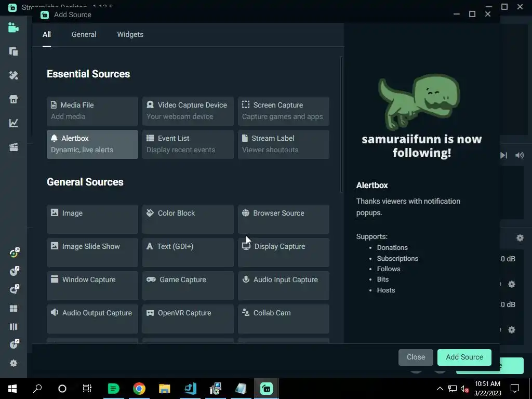Choose the Audio Input Capture source
532x399 pixels.
pyautogui.click(x=284, y=285)
